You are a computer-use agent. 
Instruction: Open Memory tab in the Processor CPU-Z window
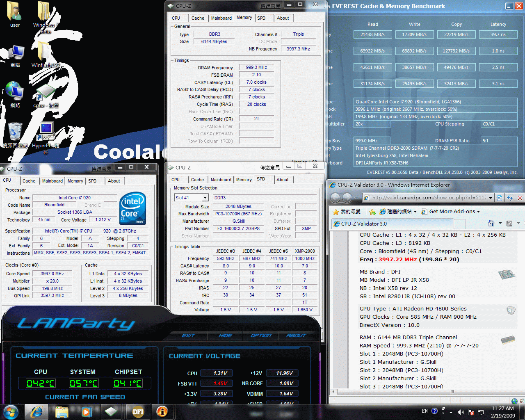tap(75, 181)
